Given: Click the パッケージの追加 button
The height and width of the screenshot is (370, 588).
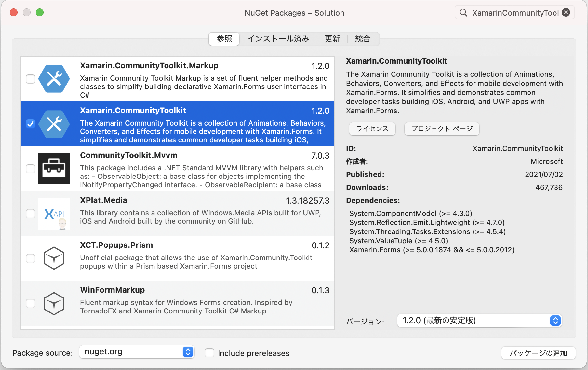Looking at the screenshot, I should pos(539,353).
